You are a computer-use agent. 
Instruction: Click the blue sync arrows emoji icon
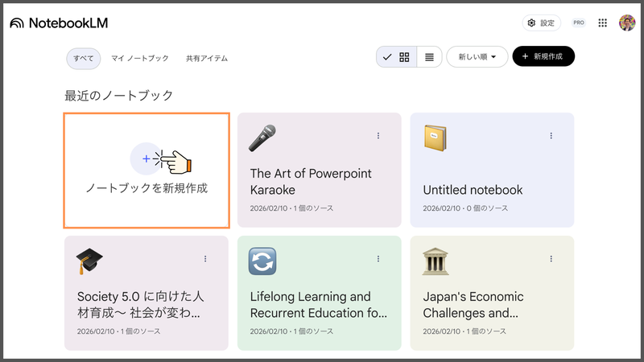[x=262, y=261]
